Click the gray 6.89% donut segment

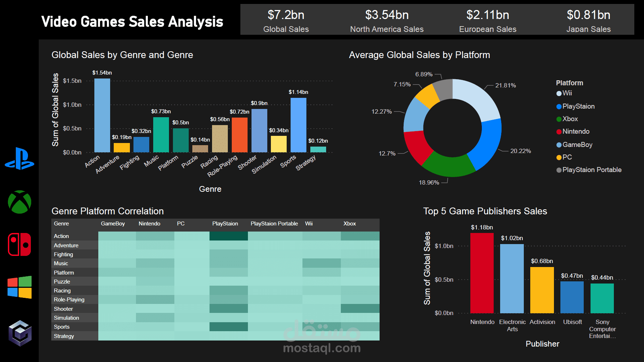(444, 89)
